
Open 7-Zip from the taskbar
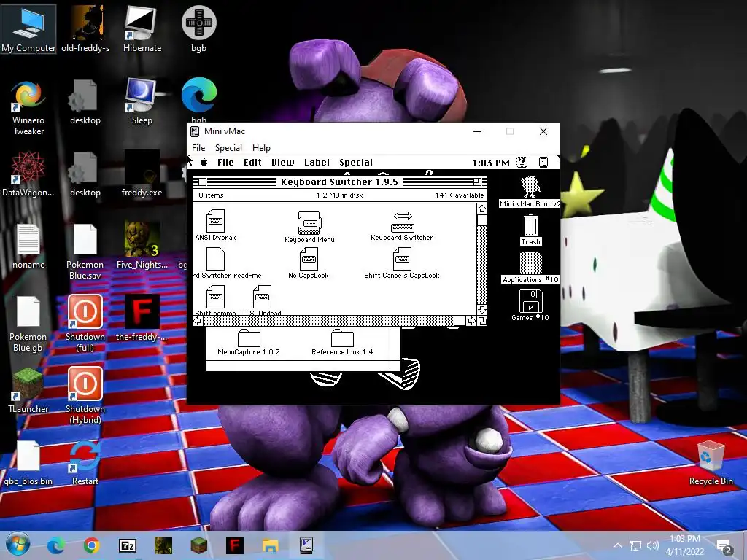[x=127, y=545]
